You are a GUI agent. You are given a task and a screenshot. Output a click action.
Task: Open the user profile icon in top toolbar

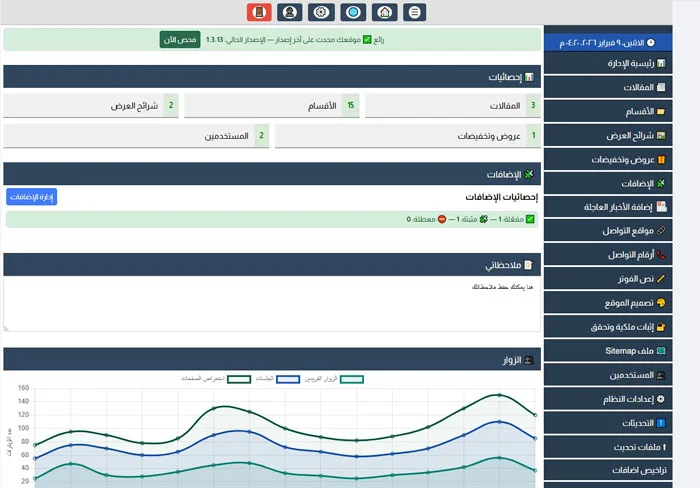click(x=290, y=13)
